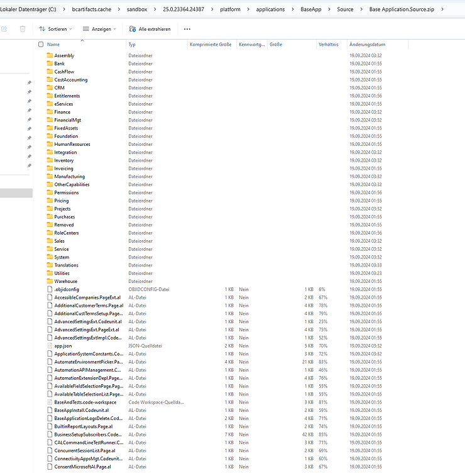Select the BusinessSetupSubscribers.Code file row

(x=88, y=434)
